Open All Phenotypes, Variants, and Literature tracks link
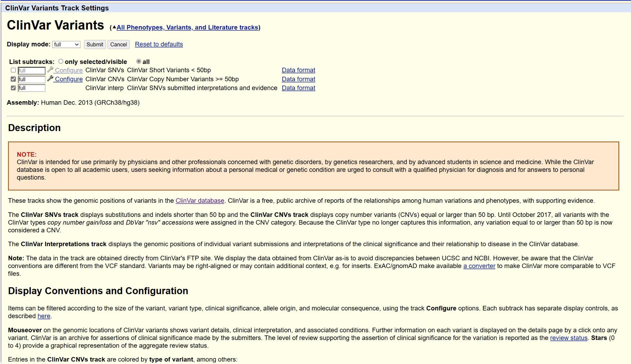This screenshot has height=364, width=631. click(187, 27)
